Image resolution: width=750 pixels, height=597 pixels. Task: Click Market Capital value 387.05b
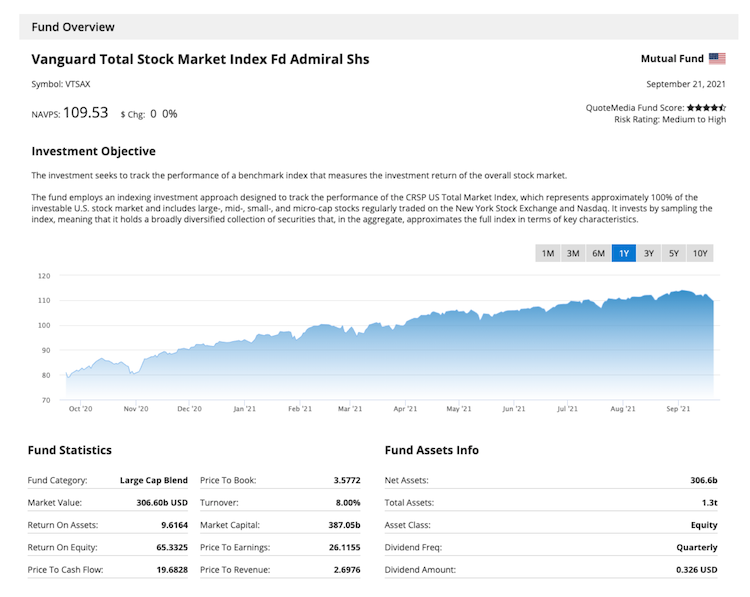point(344,525)
